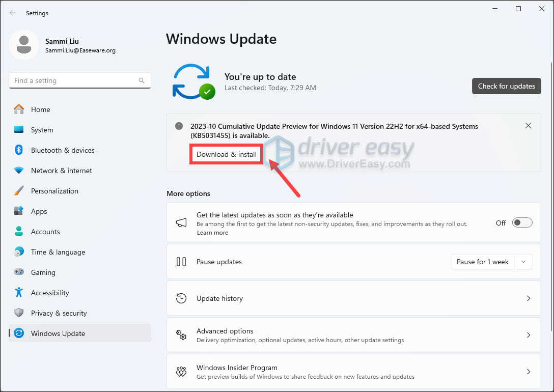Open Advanced options via its chevron
The image size is (554, 392).
(529, 335)
